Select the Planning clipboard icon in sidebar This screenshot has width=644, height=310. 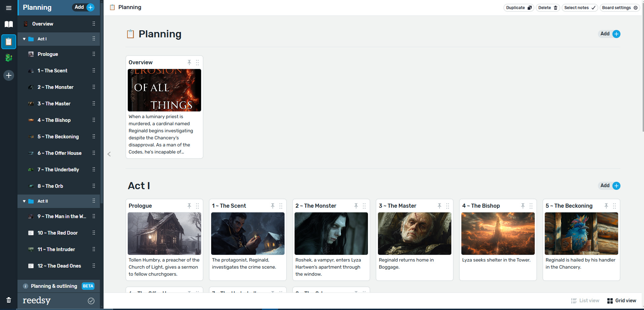pos(9,42)
